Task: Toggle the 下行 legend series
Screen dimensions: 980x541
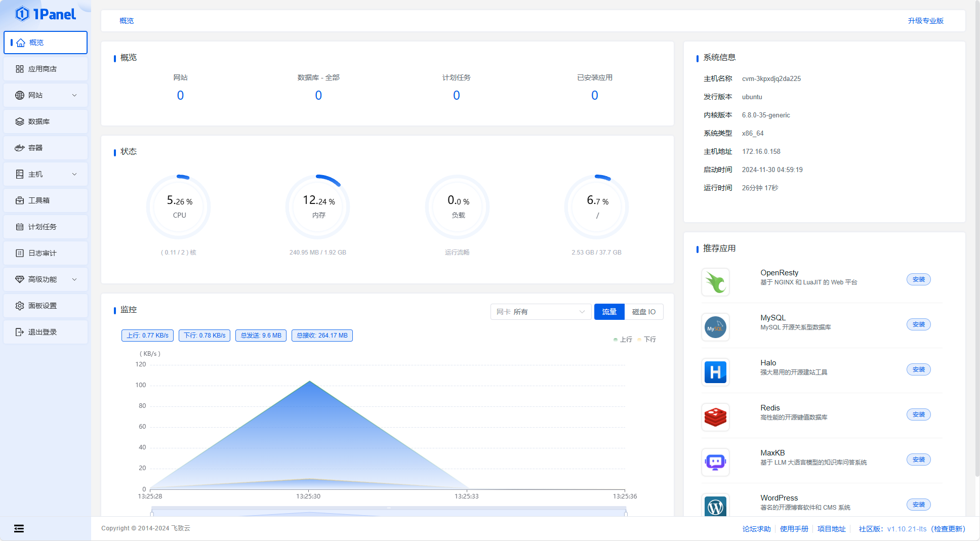Action: [647, 340]
